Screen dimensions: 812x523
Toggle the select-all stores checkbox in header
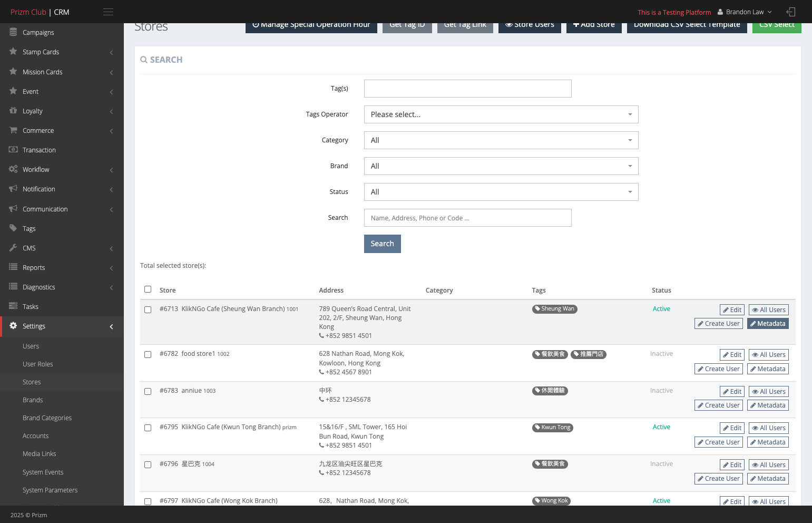(x=148, y=289)
